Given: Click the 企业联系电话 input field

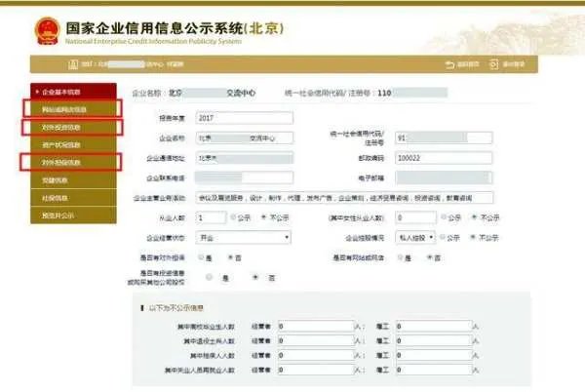Looking at the screenshot, I should [x=245, y=177].
